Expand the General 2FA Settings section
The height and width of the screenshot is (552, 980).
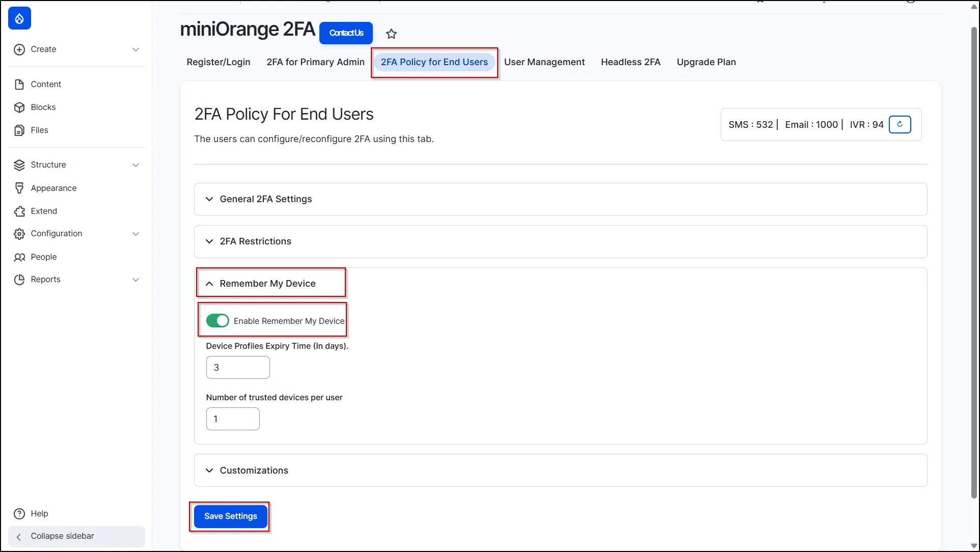560,199
